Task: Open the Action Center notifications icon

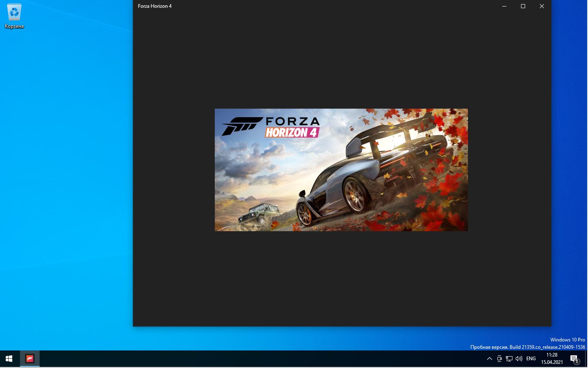Action: [575, 359]
